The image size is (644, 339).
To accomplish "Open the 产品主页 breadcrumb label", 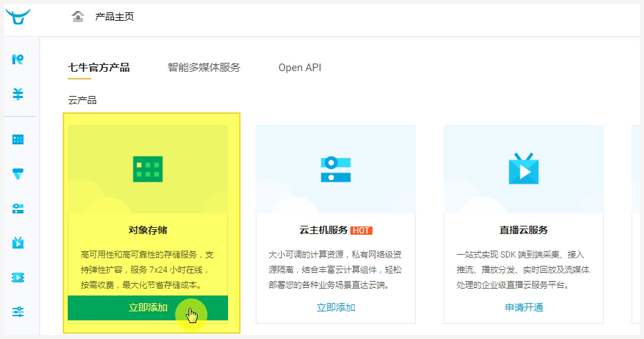I will [115, 17].
